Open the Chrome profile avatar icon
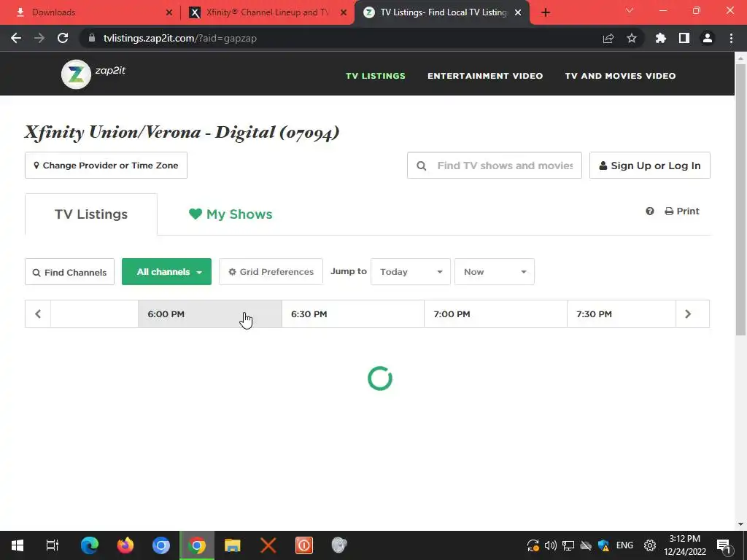 point(708,38)
